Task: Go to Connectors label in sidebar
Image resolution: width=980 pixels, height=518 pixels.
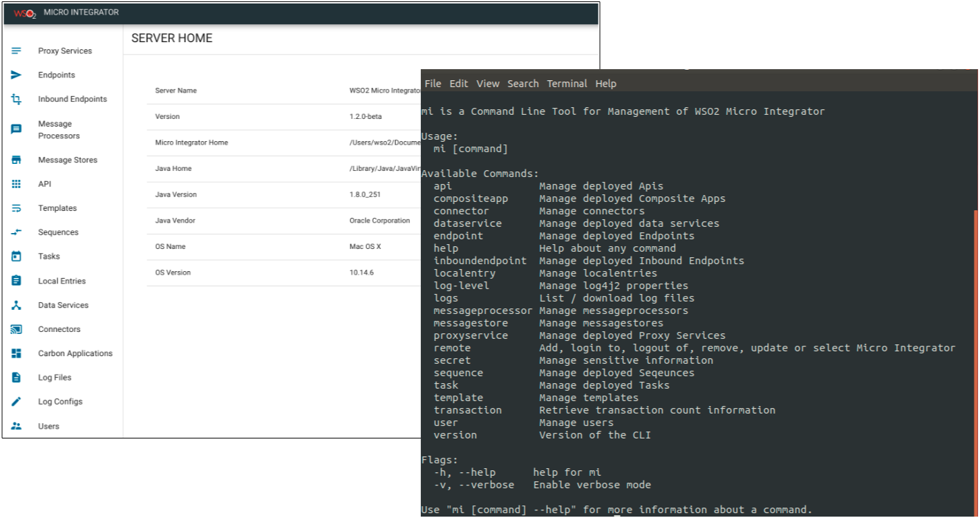Action: [59, 329]
